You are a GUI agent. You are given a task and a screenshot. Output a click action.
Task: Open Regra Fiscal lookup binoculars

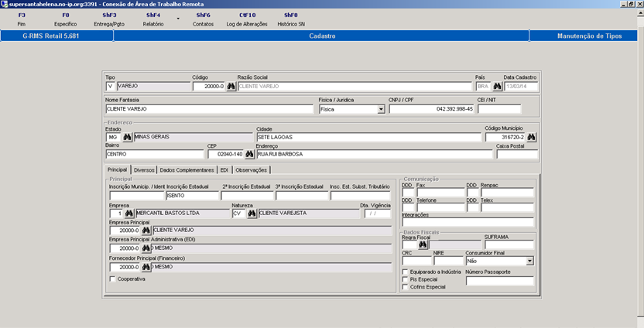pyautogui.click(x=423, y=244)
